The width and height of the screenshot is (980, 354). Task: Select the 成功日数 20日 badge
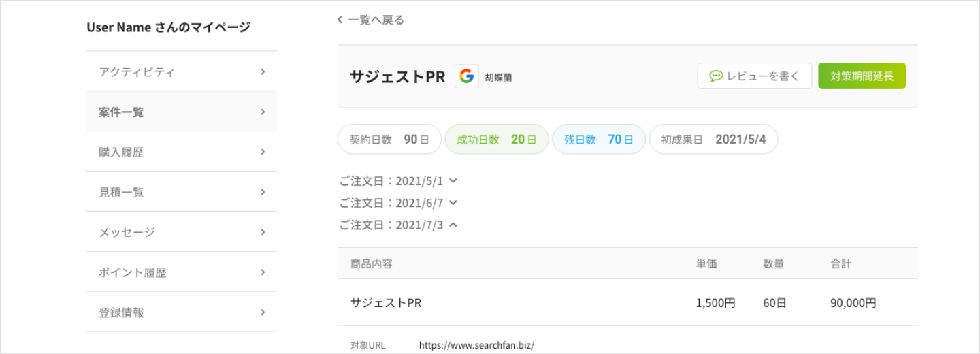tap(496, 140)
